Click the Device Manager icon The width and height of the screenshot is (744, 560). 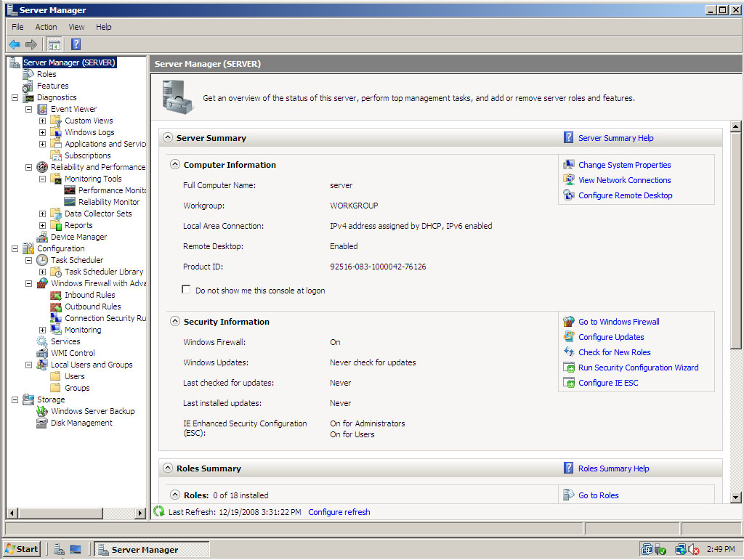pos(42,237)
